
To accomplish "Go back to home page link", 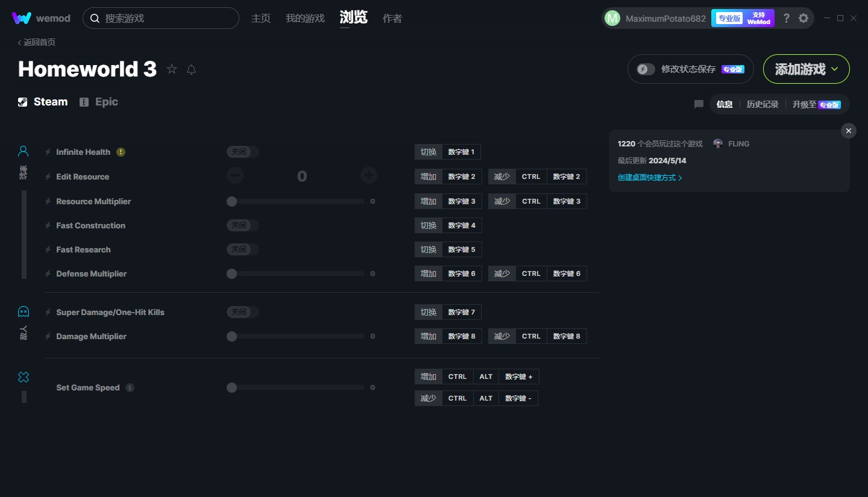I will point(37,42).
